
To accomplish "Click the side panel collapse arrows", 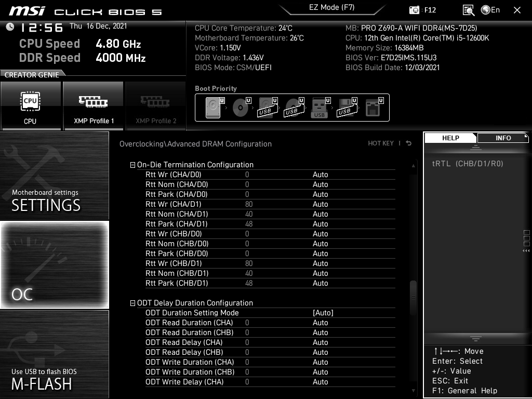I will coord(526,251).
